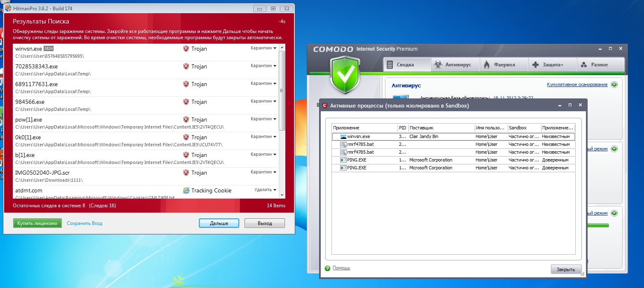Open Карантин dropdown for b[1].exe

coord(263,155)
